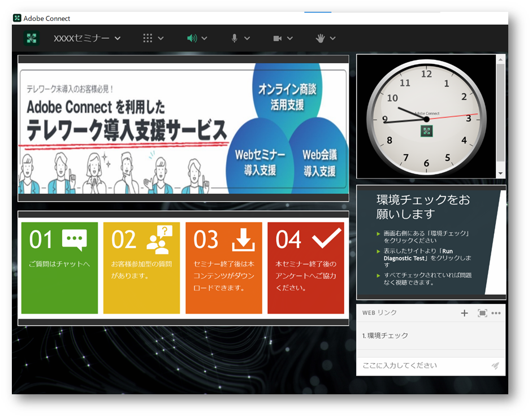The image size is (532, 418).
Task: Click the checkmark icon in tile 04
Action: (327, 238)
